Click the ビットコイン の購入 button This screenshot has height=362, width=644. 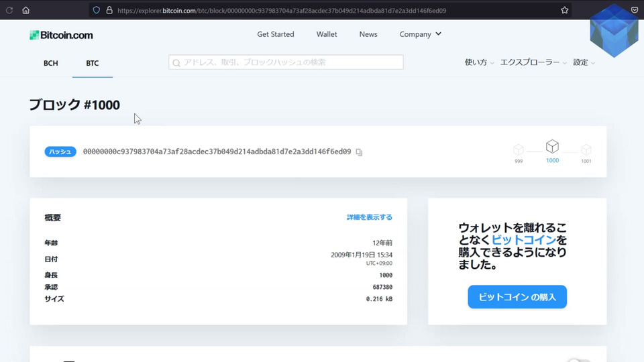pyautogui.click(x=517, y=297)
